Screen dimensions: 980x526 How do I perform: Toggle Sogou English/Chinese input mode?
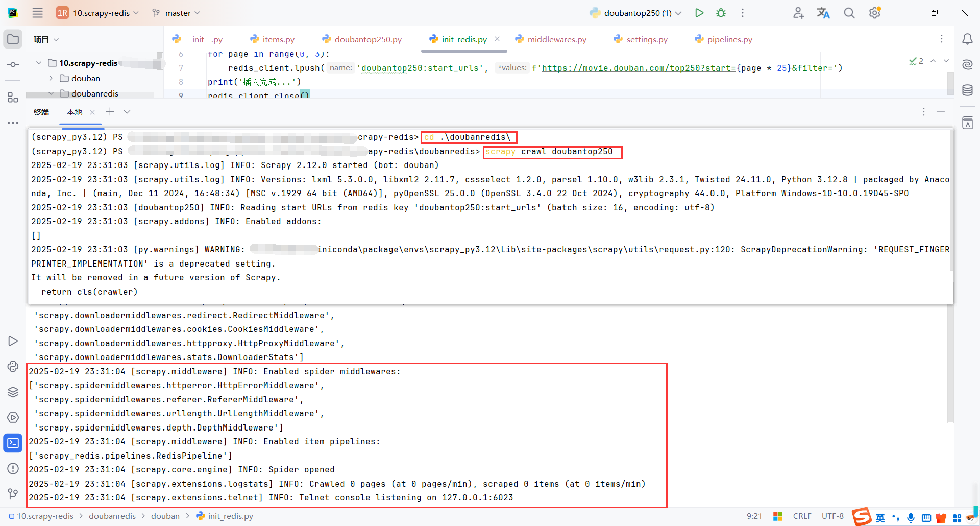880,518
